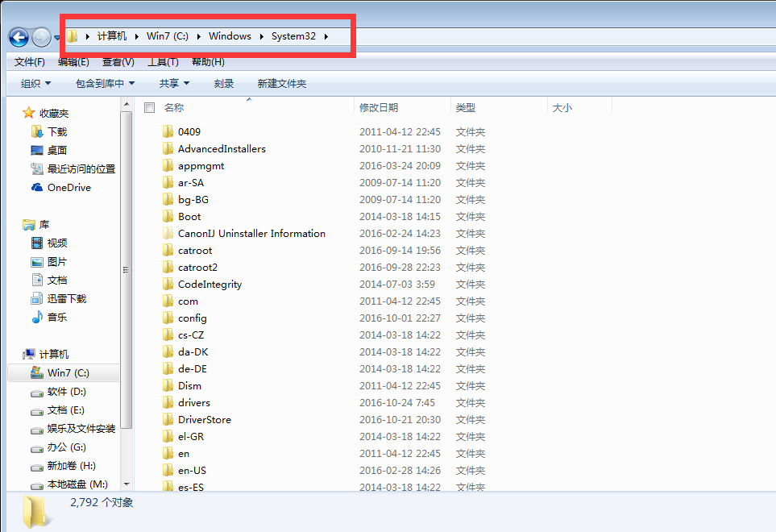Sort by the 修改日期 column header
The height and width of the screenshot is (532, 776).
379,107
